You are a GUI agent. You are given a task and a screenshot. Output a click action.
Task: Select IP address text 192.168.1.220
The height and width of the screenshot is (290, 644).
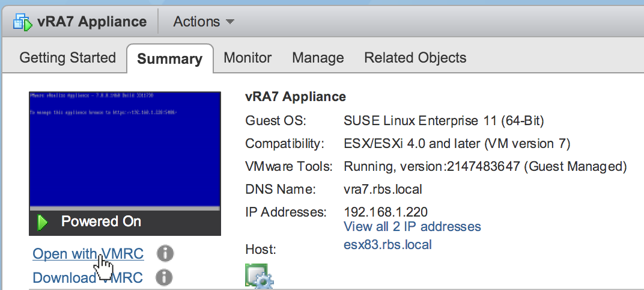click(x=385, y=212)
